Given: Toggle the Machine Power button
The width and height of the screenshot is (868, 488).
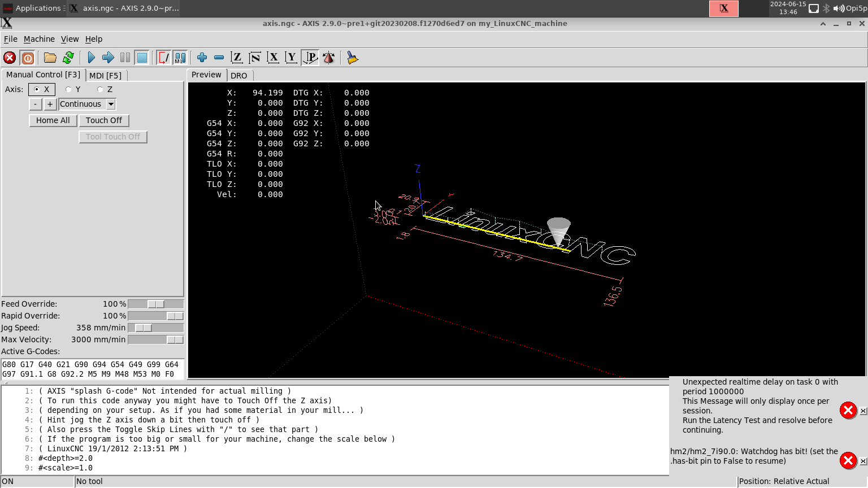Looking at the screenshot, I should click(27, 58).
